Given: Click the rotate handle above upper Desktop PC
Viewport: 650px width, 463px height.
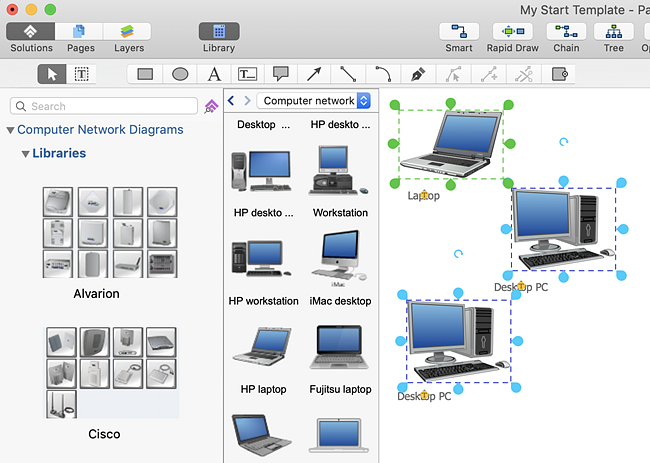Looking at the screenshot, I should [563, 142].
